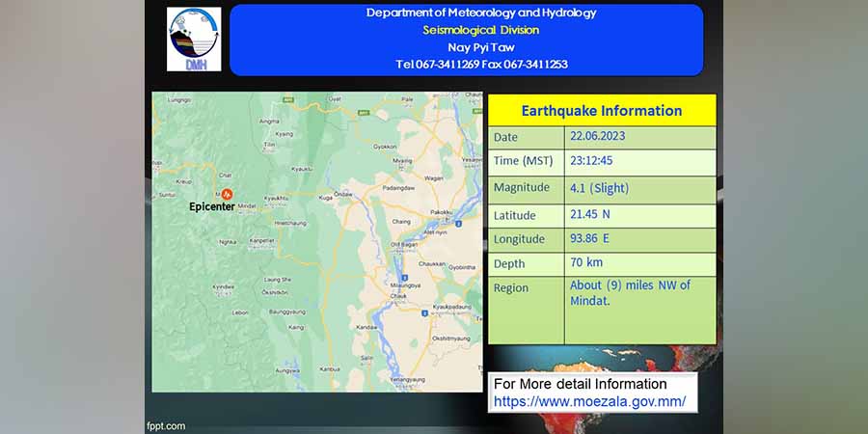Select the date value '22.06.2023'
The width and height of the screenshot is (868, 434).
point(598,136)
